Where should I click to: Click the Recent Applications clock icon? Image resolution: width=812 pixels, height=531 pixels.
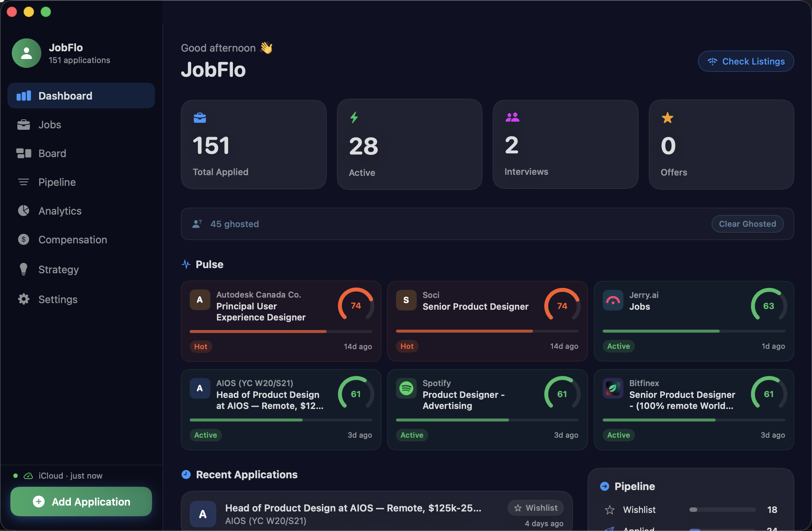pyautogui.click(x=186, y=475)
